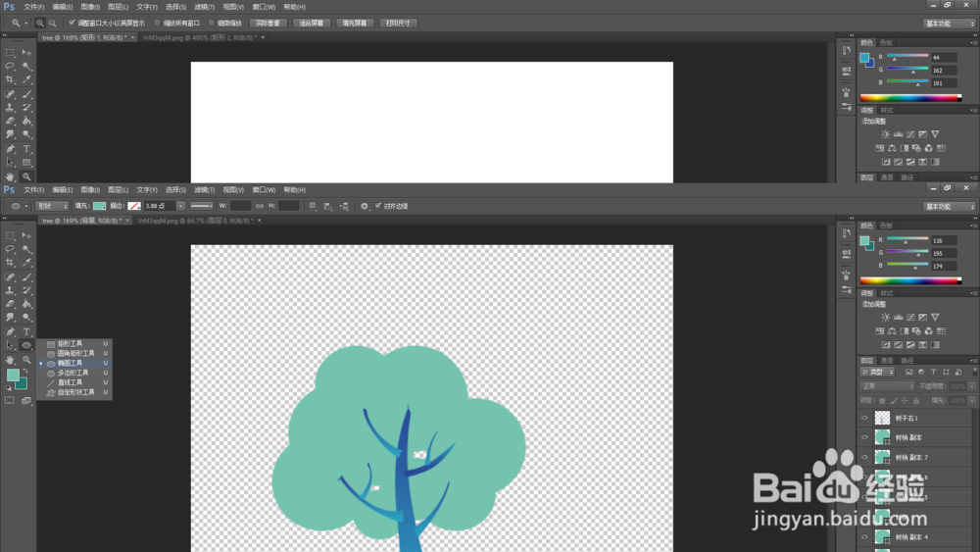The image size is (980, 552).
Task: Open 形状 tool mode dropdown
Action: pos(52,206)
